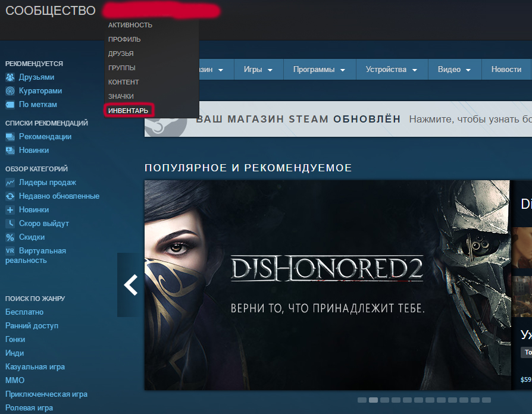Open Недавно обновленные category

(x=59, y=196)
